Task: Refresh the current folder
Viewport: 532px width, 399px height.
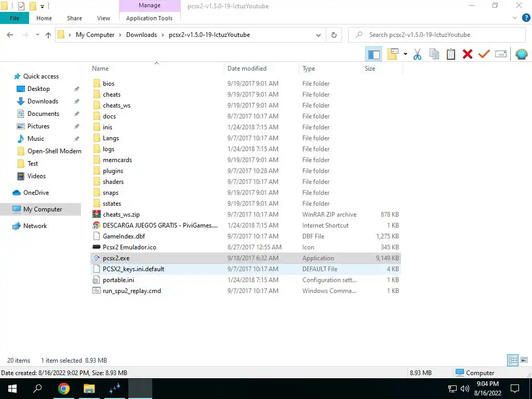Action: [x=334, y=35]
